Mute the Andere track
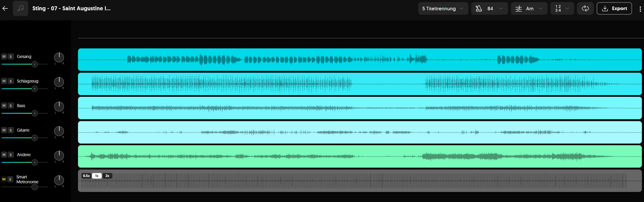Screen dimensions: 644x202 tap(4, 155)
